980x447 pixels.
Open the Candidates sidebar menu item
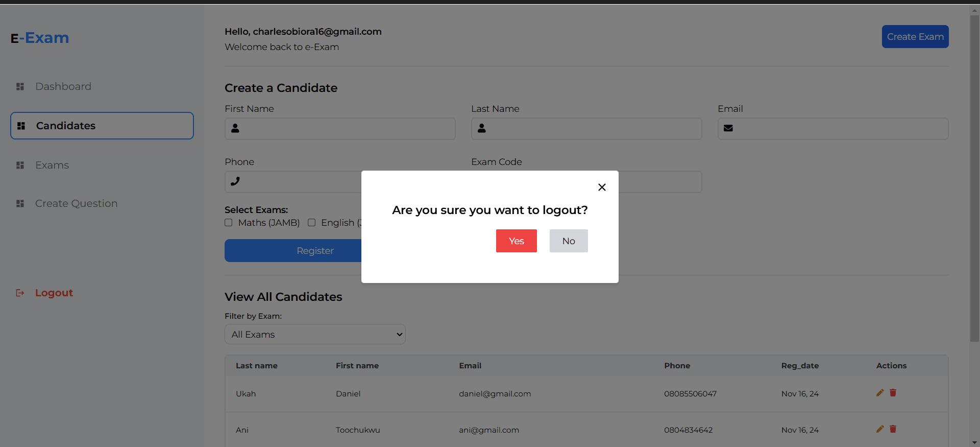click(x=102, y=126)
